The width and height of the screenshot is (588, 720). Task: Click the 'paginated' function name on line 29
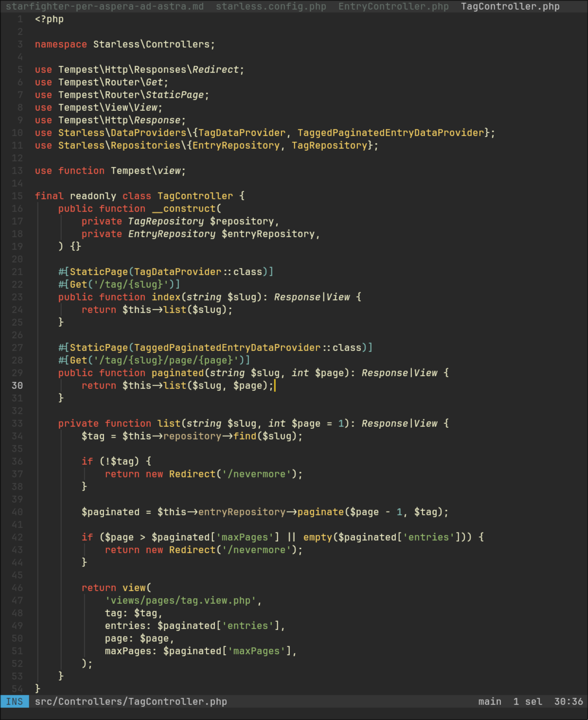(x=178, y=373)
